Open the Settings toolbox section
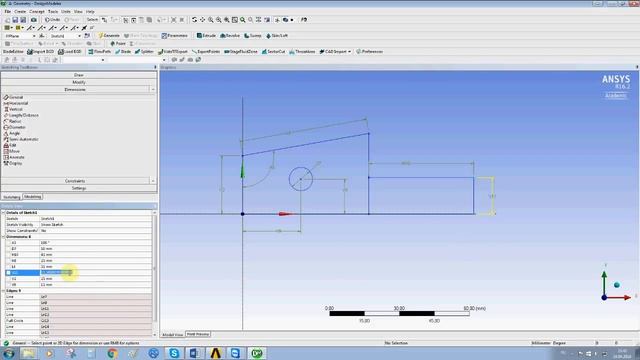 point(79,188)
